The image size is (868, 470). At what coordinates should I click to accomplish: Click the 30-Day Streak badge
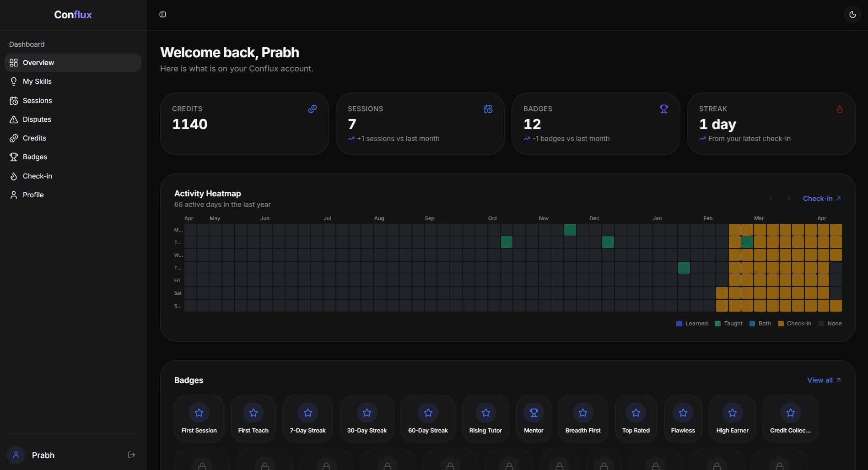(x=367, y=419)
